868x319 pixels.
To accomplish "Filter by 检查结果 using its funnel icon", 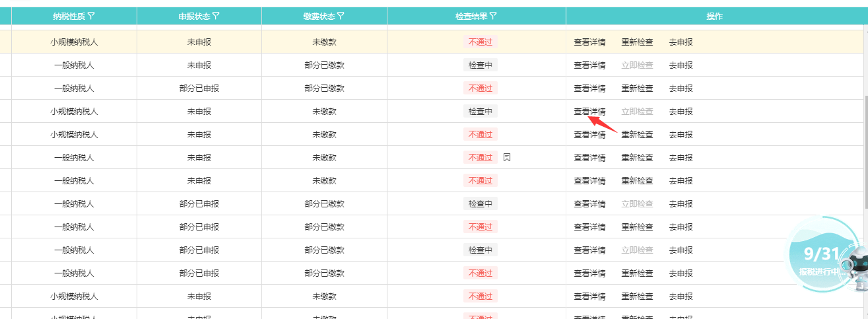I will tap(493, 16).
